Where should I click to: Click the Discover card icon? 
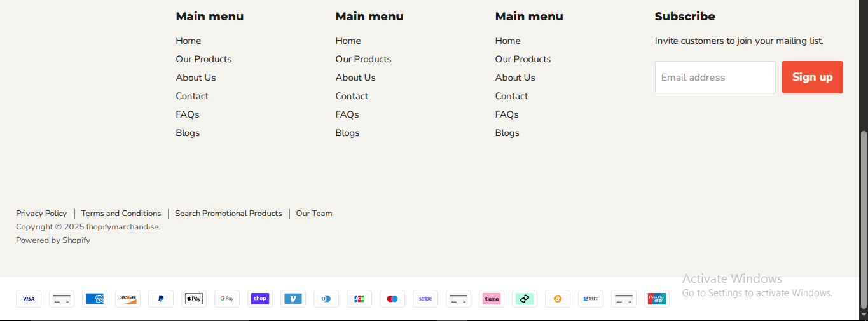coord(128,299)
